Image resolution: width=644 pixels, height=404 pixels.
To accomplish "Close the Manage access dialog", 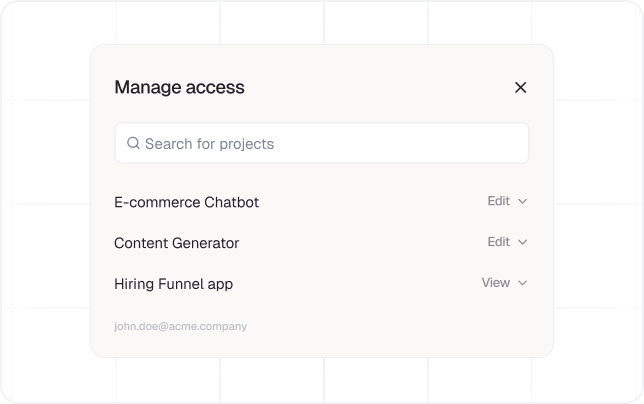I will 520,88.
